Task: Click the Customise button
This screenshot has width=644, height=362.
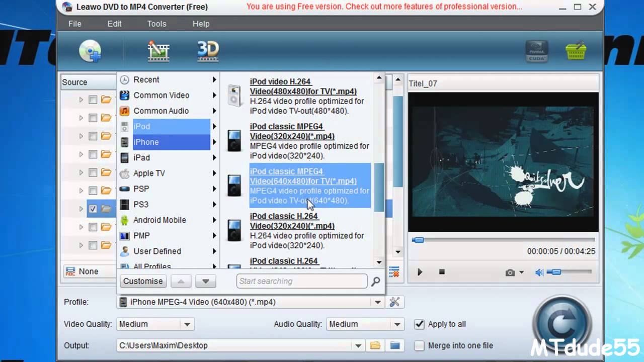Action: tap(143, 281)
